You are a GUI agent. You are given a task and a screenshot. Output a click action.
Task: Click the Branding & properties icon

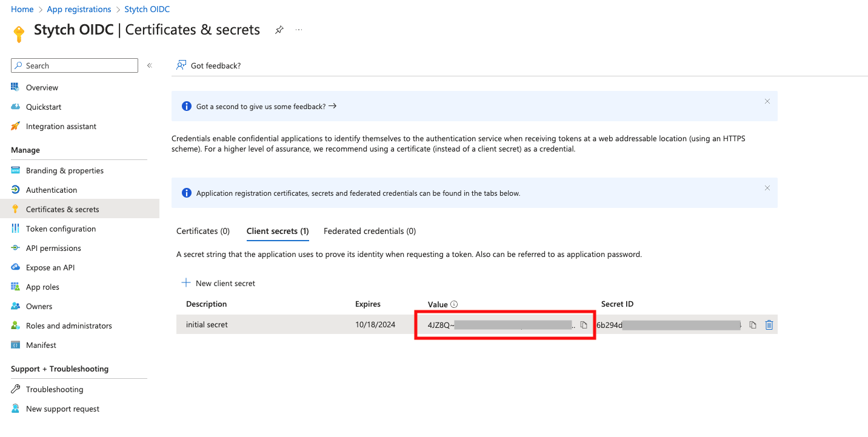[15, 170]
